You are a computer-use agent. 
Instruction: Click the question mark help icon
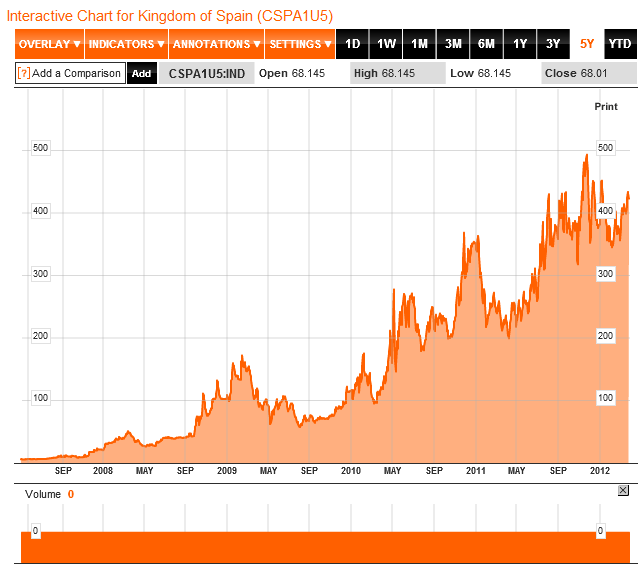point(24,73)
